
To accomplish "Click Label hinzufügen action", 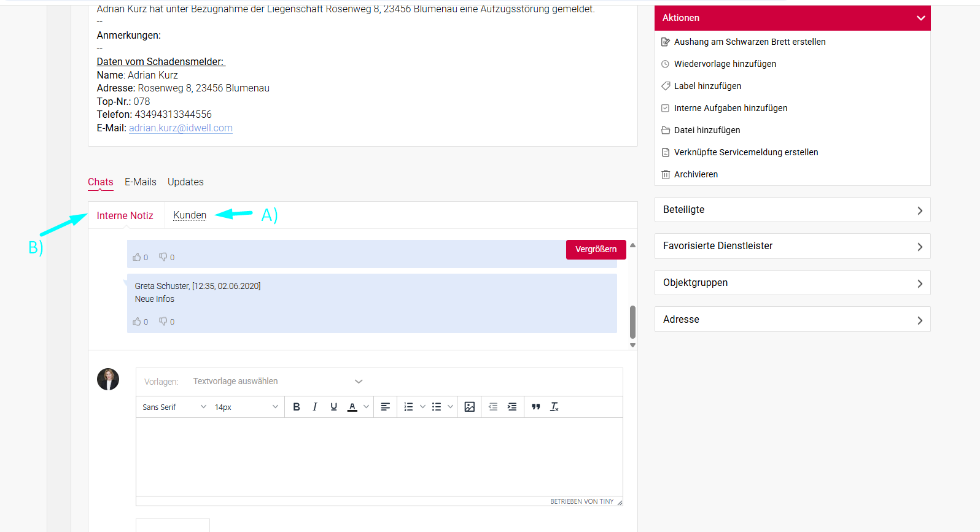I will 707,86.
